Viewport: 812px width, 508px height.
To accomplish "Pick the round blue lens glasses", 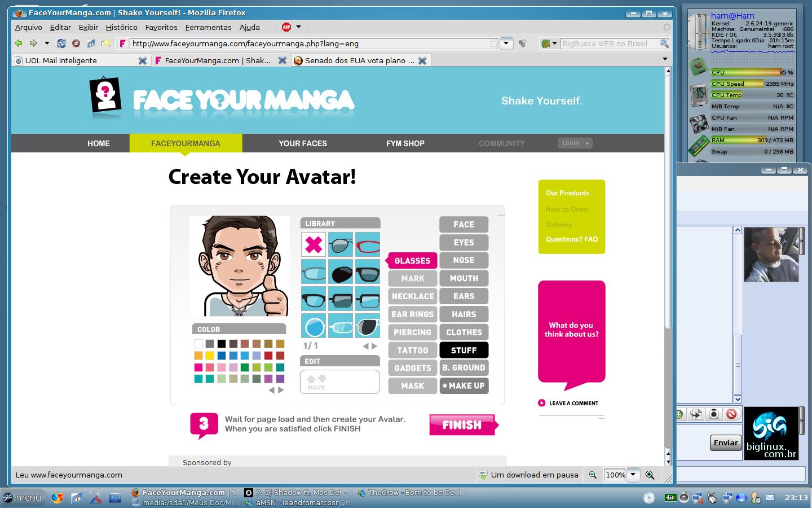I will click(x=314, y=326).
